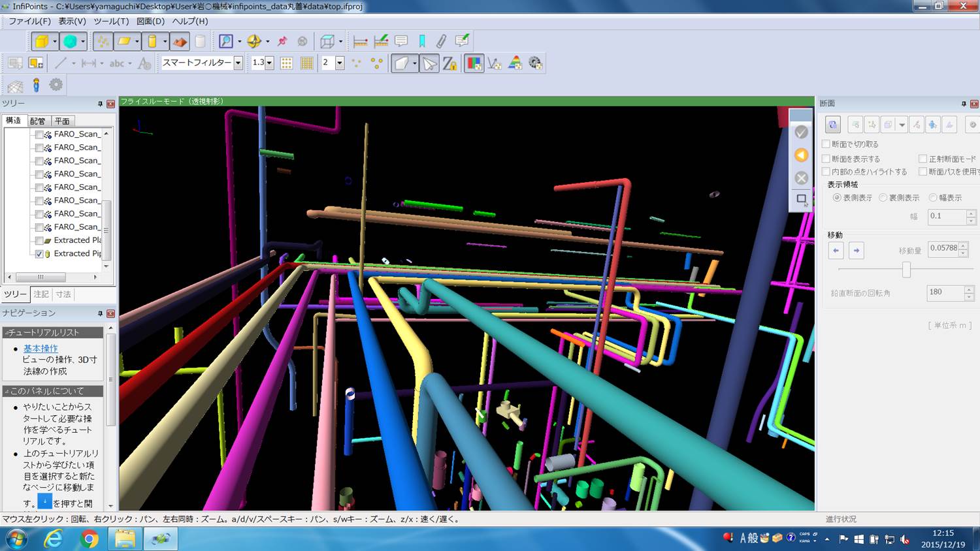The height and width of the screenshot is (551, 980).
Task: Click the arrow pointer selection tool
Action: 429,63
